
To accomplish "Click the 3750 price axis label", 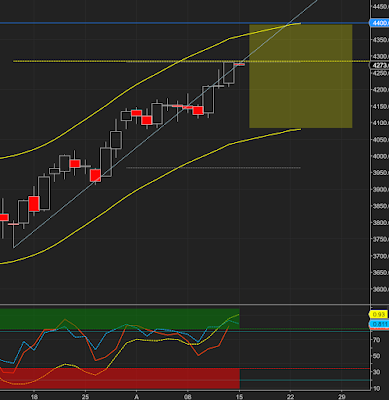I will 381,239.
